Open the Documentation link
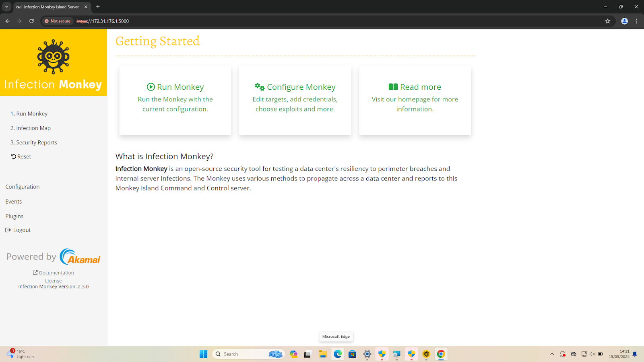 (54, 273)
